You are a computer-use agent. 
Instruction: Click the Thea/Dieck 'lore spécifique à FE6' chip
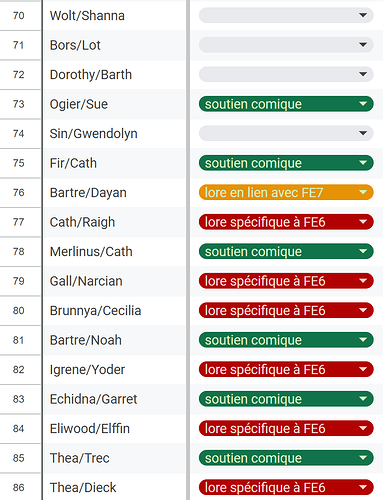point(286,487)
